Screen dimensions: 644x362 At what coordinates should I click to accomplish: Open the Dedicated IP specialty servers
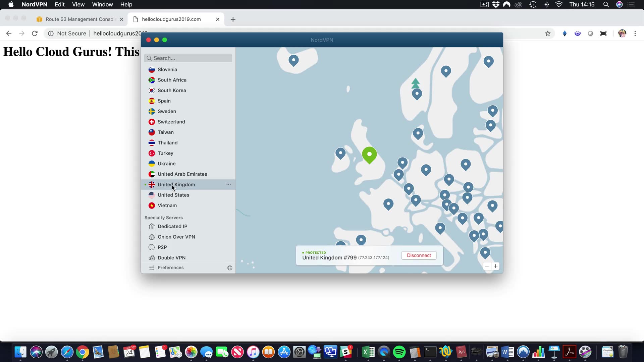pyautogui.click(x=172, y=226)
